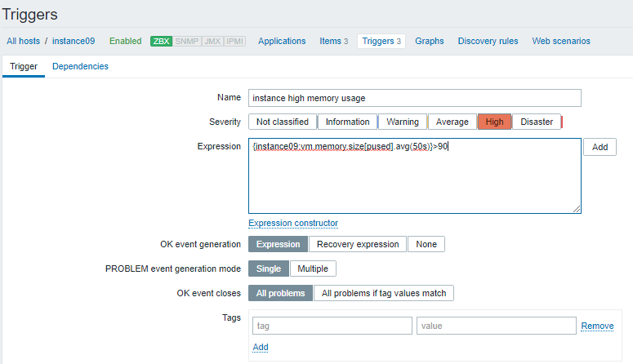Set severity to Average
The image size is (633, 364).
coord(452,122)
